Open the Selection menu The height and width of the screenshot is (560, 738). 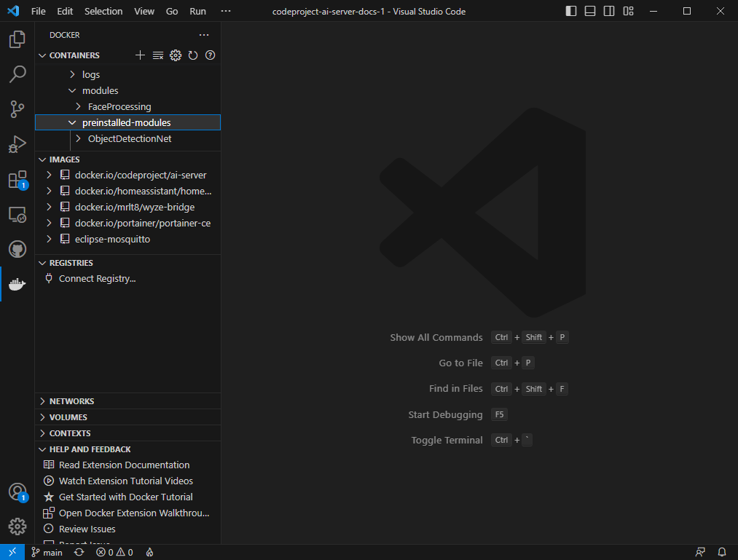click(x=103, y=12)
